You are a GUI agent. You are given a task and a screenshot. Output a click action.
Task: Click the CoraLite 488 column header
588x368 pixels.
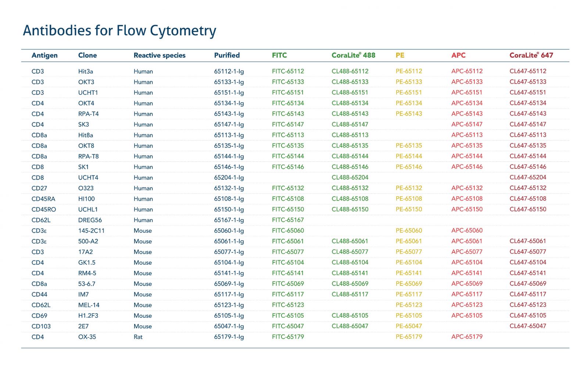354,55
